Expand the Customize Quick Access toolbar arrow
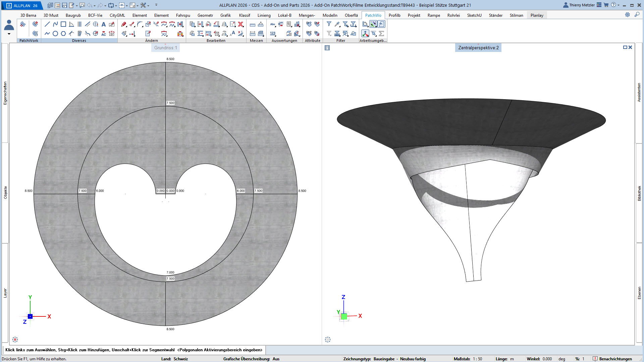This screenshot has height=362, width=644. click(156, 5)
